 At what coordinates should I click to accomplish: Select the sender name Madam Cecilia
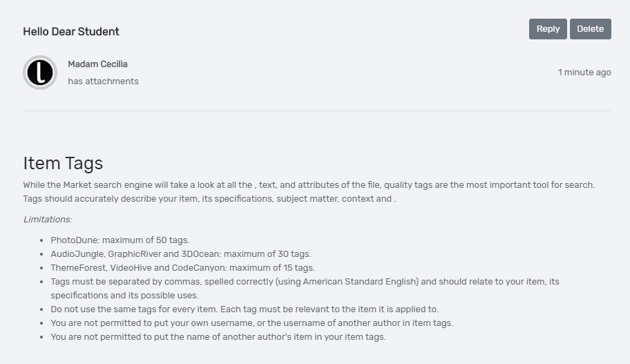tap(97, 64)
